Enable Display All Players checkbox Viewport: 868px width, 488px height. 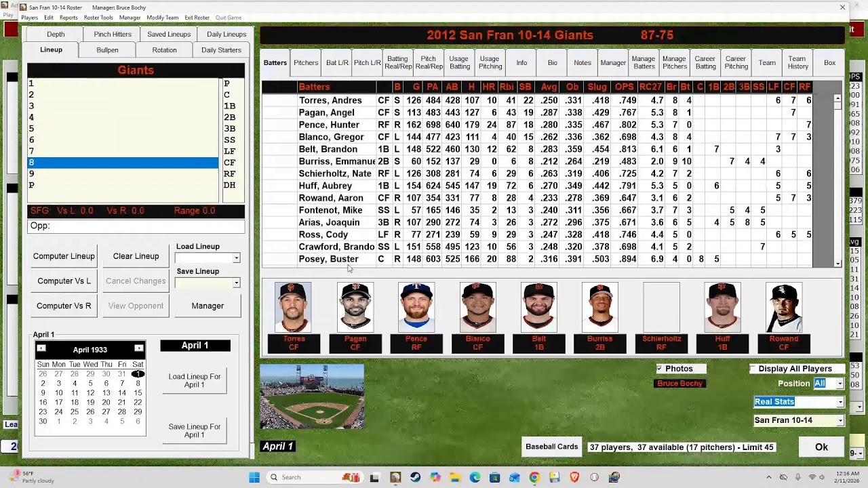[753, 369]
